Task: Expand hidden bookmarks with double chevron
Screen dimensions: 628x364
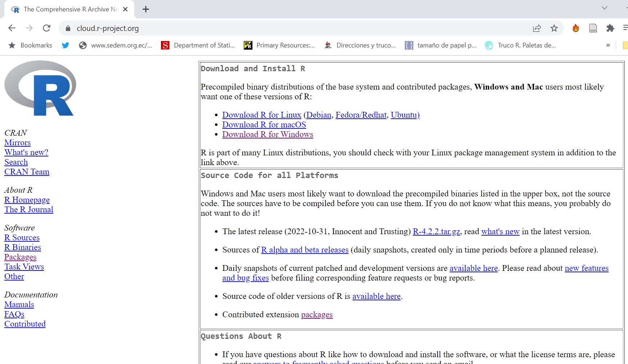Action: (608, 45)
